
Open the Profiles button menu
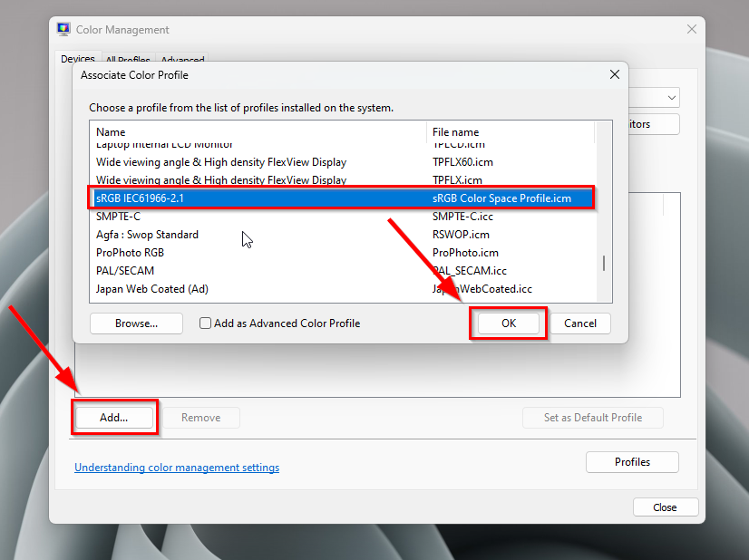632,462
